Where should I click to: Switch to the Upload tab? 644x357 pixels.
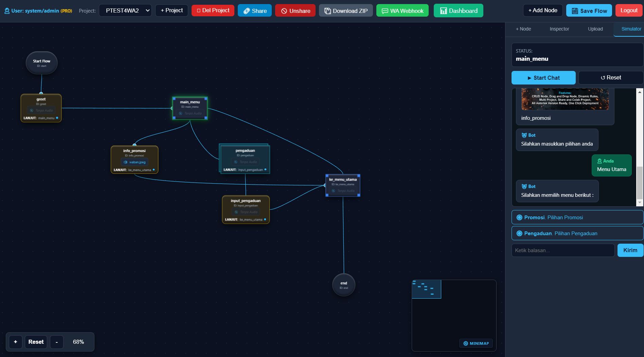click(x=595, y=29)
